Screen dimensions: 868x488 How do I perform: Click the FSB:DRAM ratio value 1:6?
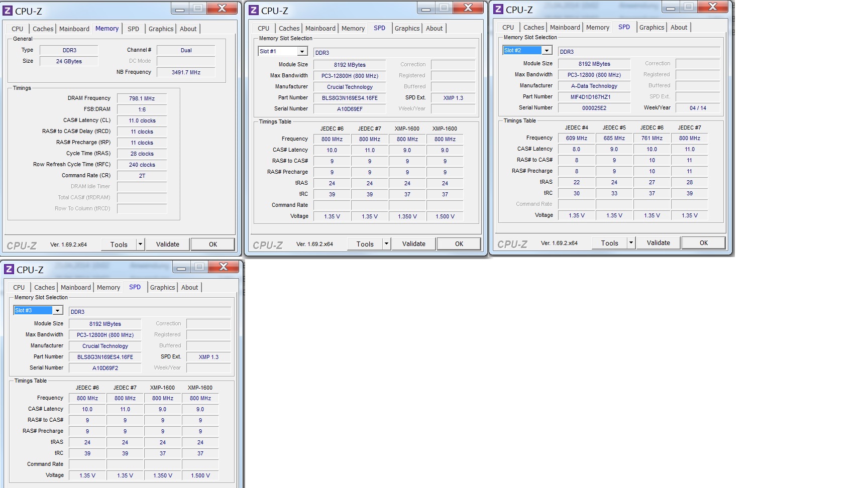[x=142, y=109]
